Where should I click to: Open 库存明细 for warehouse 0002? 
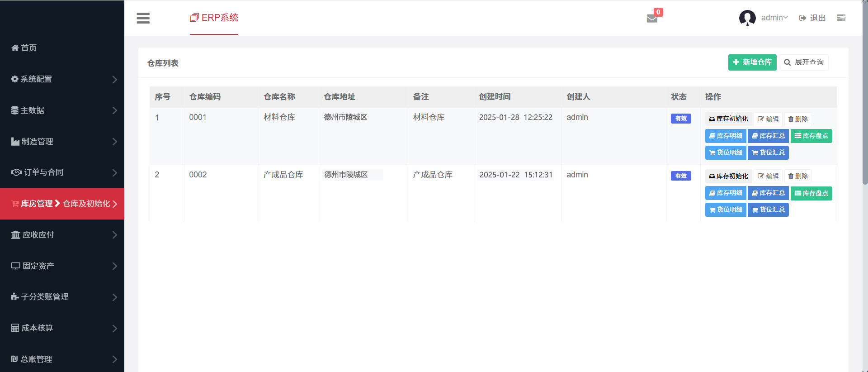726,193
